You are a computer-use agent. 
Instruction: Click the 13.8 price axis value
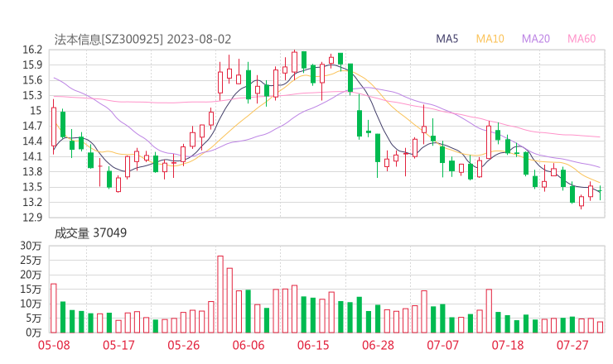click(x=32, y=172)
